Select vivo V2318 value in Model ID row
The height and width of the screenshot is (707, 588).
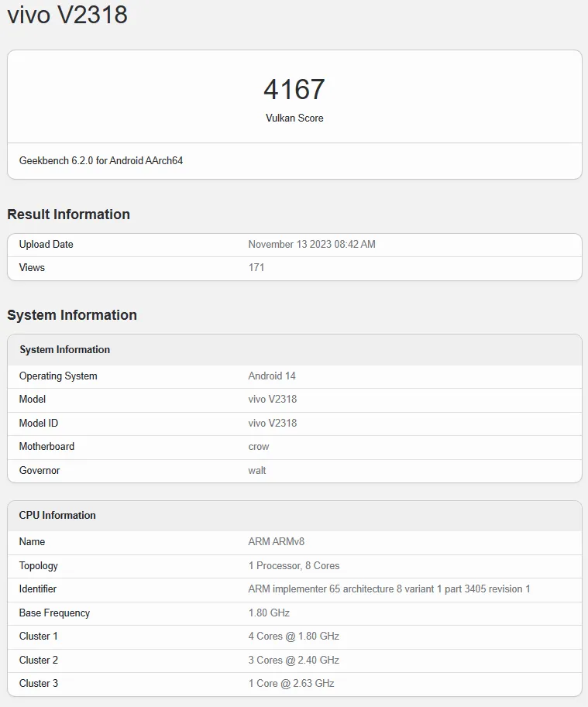point(273,424)
